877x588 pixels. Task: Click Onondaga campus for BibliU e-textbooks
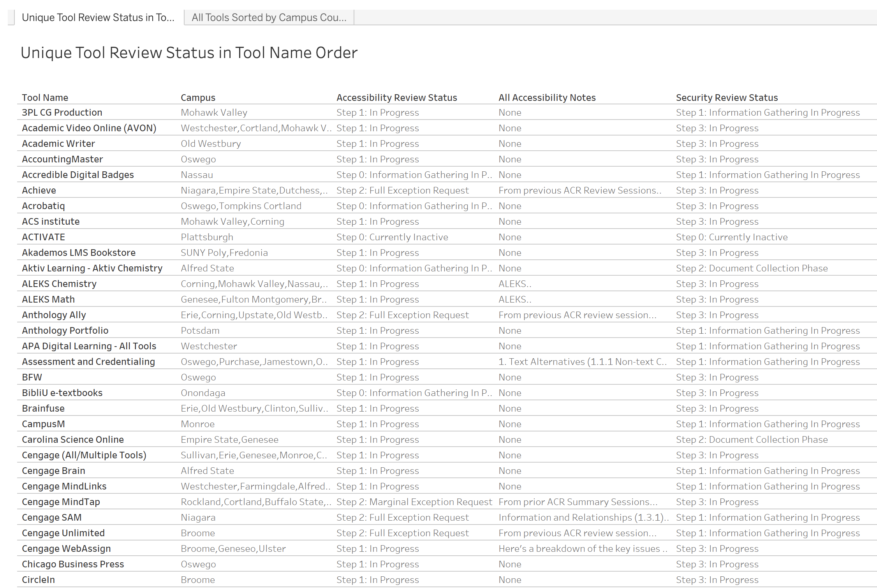(x=203, y=393)
